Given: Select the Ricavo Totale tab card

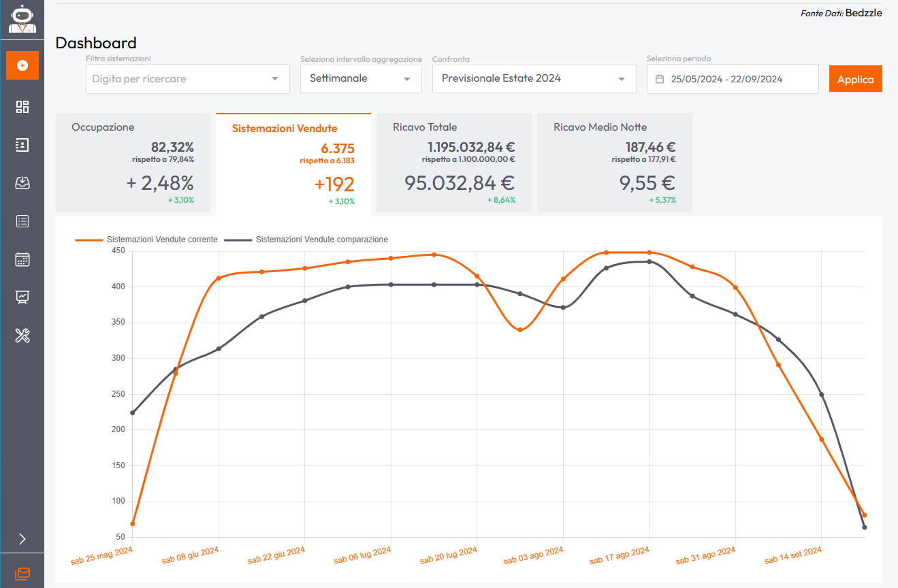Looking at the screenshot, I should (454, 163).
